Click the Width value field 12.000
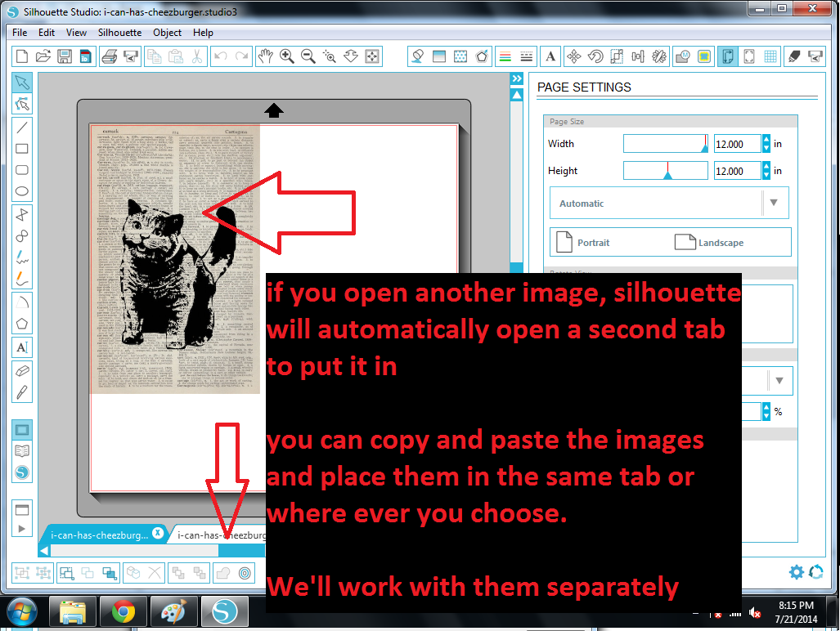The height and width of the screenshot is (631, 840). coord(737,144)
